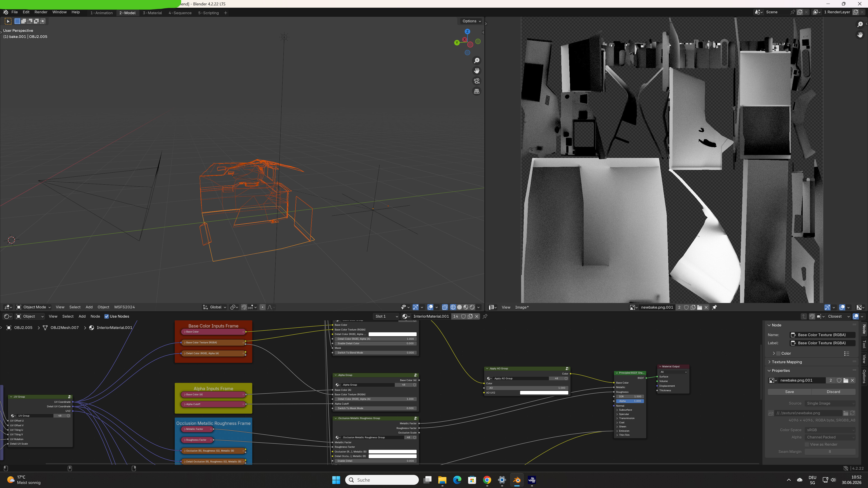Toggle X-ray icon in viewport header
Screen dimensions: 868x488
pyautogui.click(x=445, y=307)
